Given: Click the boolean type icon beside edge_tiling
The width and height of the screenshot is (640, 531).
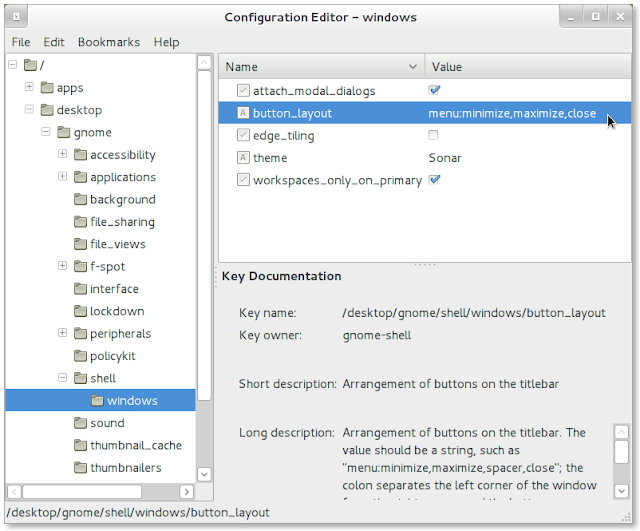Looking at the screenshot, I should coord(243,135).
